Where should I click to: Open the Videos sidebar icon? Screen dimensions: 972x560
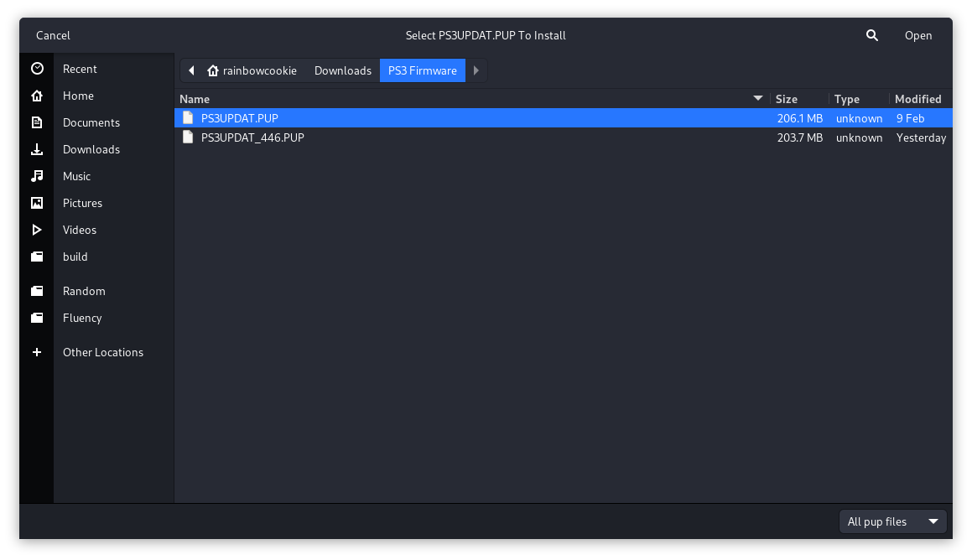(x=37, y=230)
